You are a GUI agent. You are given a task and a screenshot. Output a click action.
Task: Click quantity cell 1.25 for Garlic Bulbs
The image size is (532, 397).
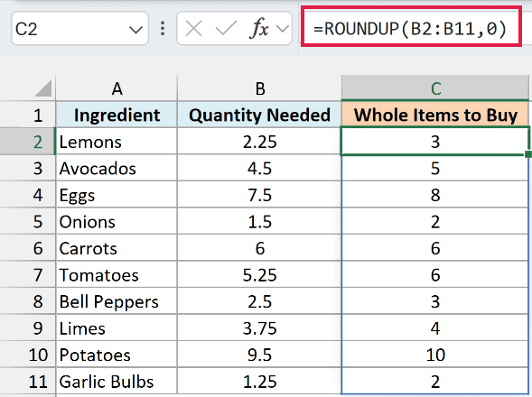[x=259, y=381]
